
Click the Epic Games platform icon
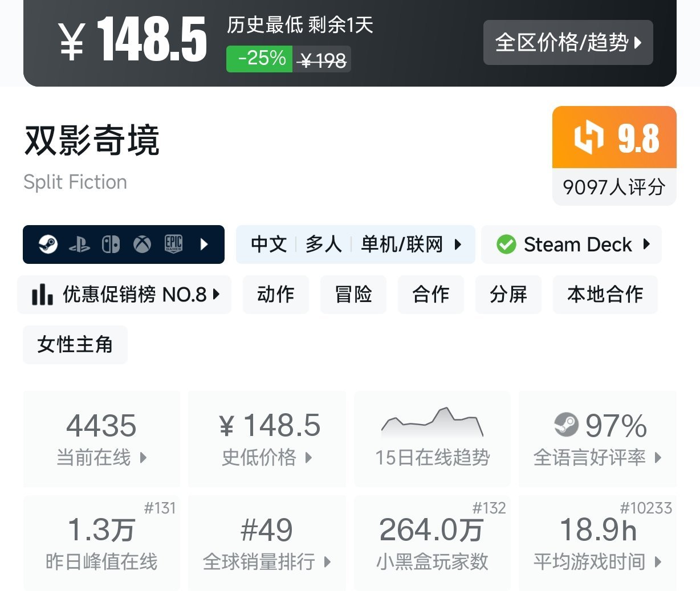(173, 244)
